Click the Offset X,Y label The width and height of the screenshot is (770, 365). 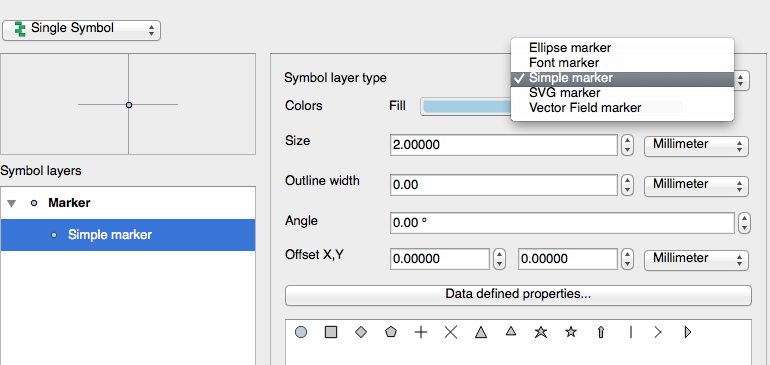point(314,254)
